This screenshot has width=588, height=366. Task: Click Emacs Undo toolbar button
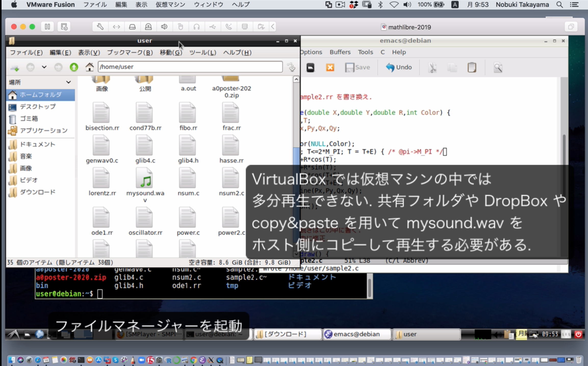399,67
